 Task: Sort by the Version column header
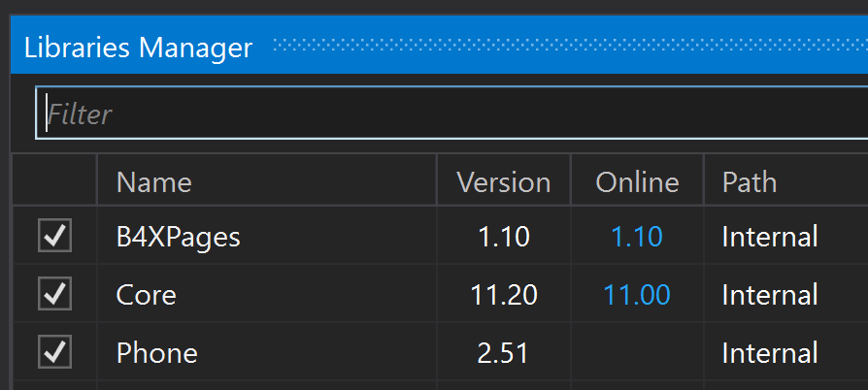tap(503, 182)
